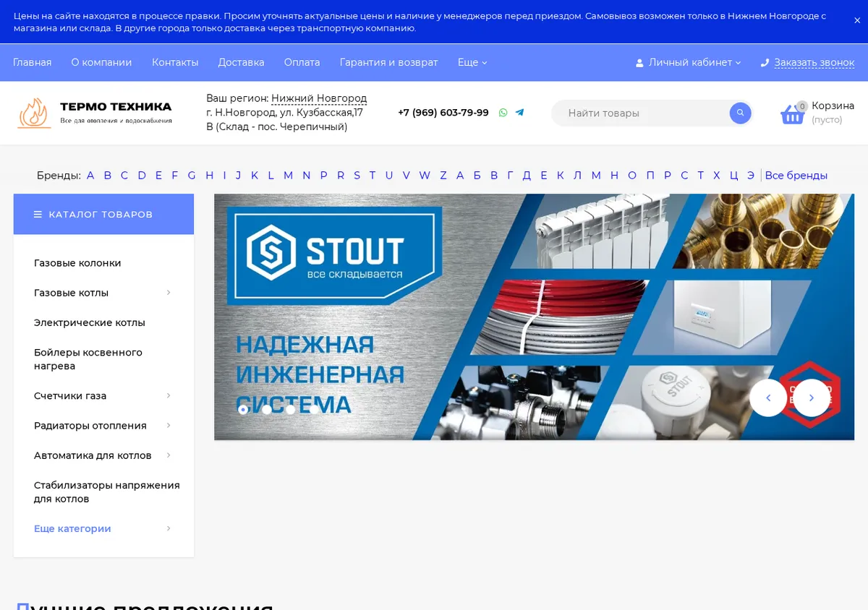Open Telegram icon beside the phone number
Screen dimensions: 868x610
519,113
